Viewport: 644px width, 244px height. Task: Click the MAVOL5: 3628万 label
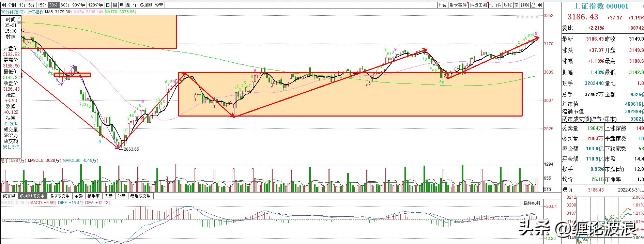click(44, 161)
